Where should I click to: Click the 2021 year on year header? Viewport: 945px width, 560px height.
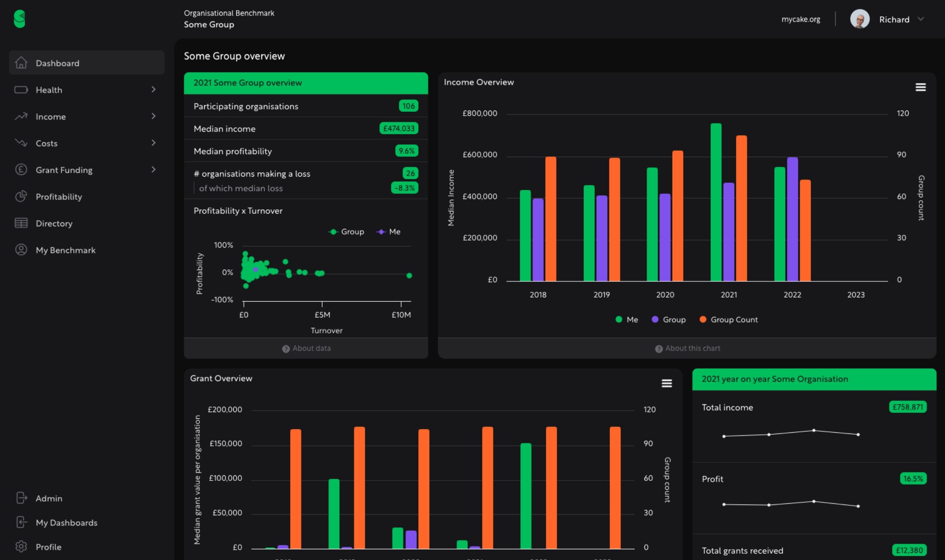tap(814, 379)
